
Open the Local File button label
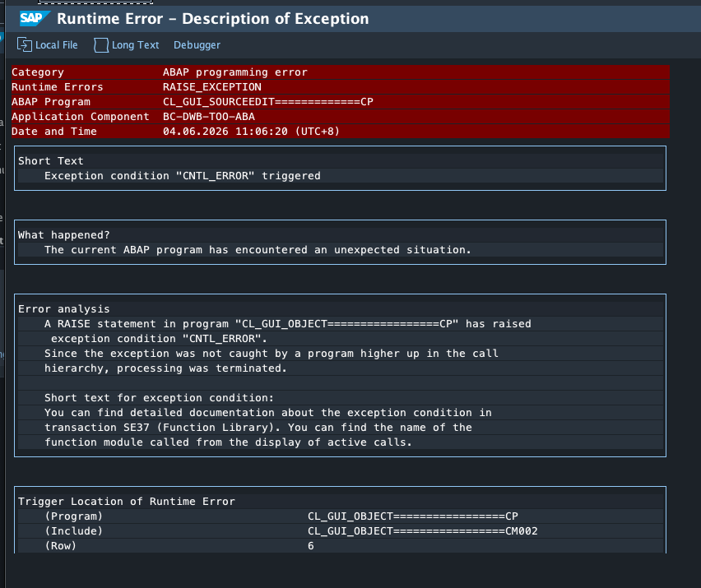pos(56,45)
